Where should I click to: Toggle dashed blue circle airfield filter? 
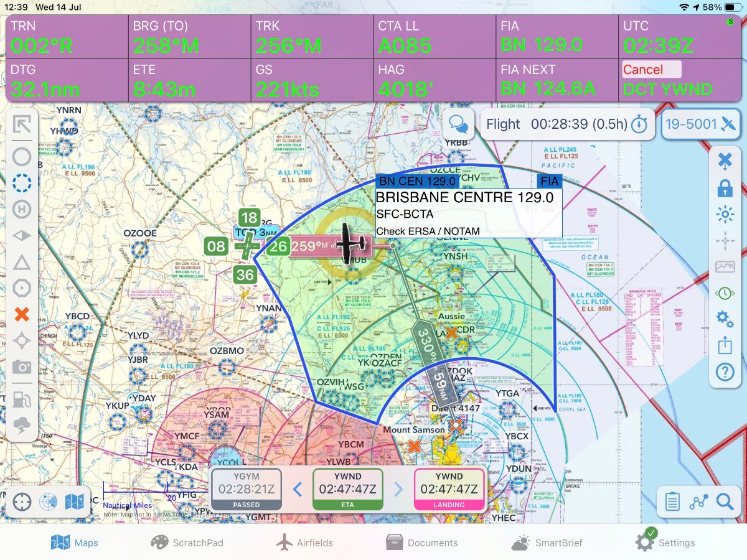(22, 182)
